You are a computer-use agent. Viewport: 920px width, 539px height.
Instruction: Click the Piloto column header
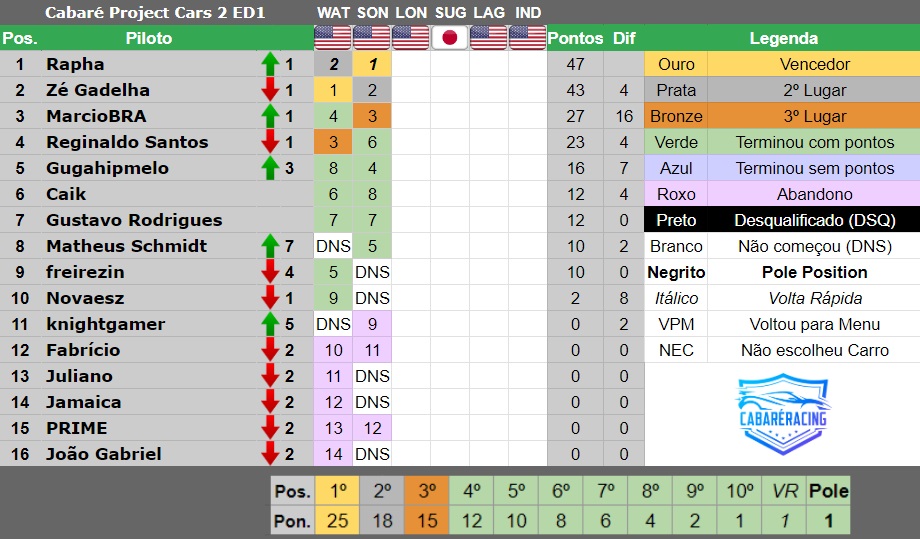[x=148, y=38]
